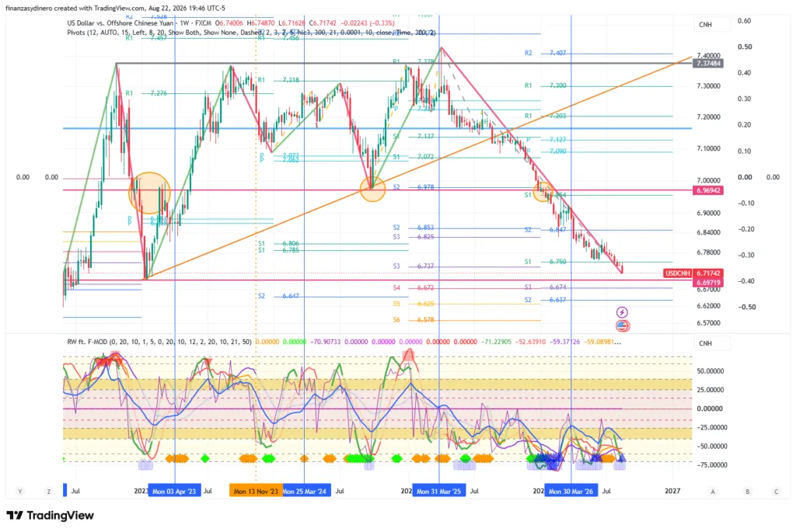Select the orange circle marking the trendline touch
The image size is (796, 532).
(x=372, y=189)
